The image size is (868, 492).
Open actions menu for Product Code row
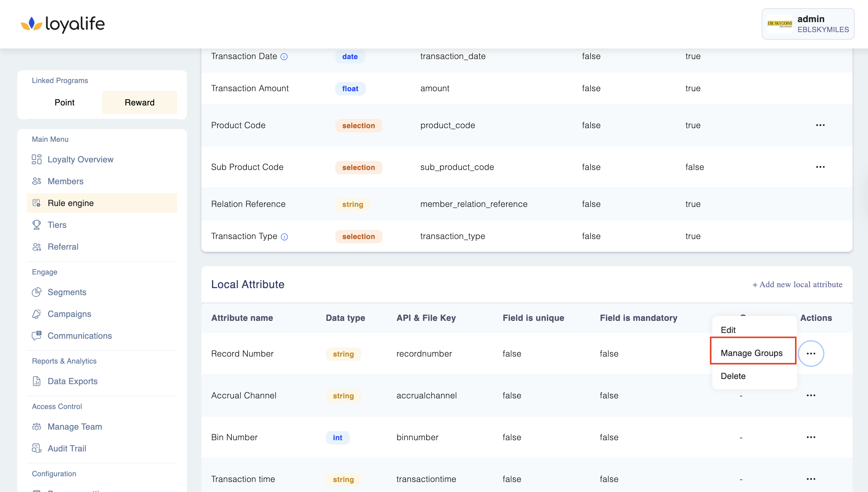point(820,125)
